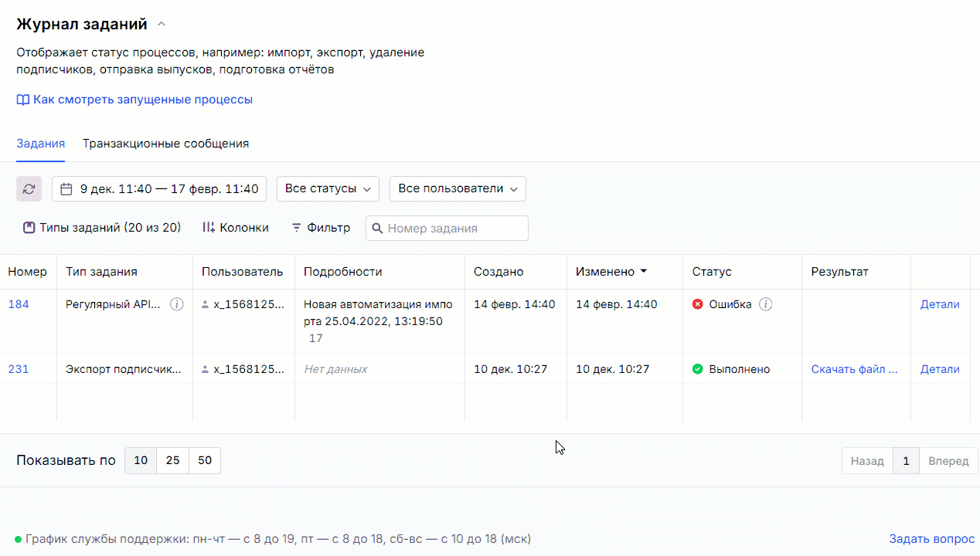Switch to the Транзакционные сообщения tab
This screenshot has height=556, width=980.
[x=165, y=143]
